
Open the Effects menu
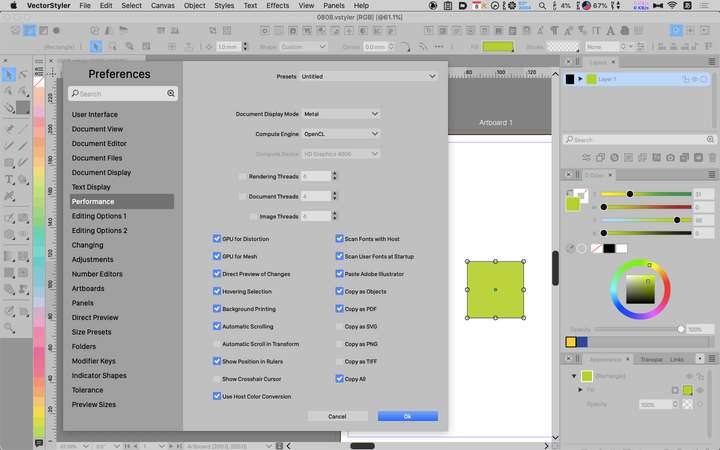(278, 6)
